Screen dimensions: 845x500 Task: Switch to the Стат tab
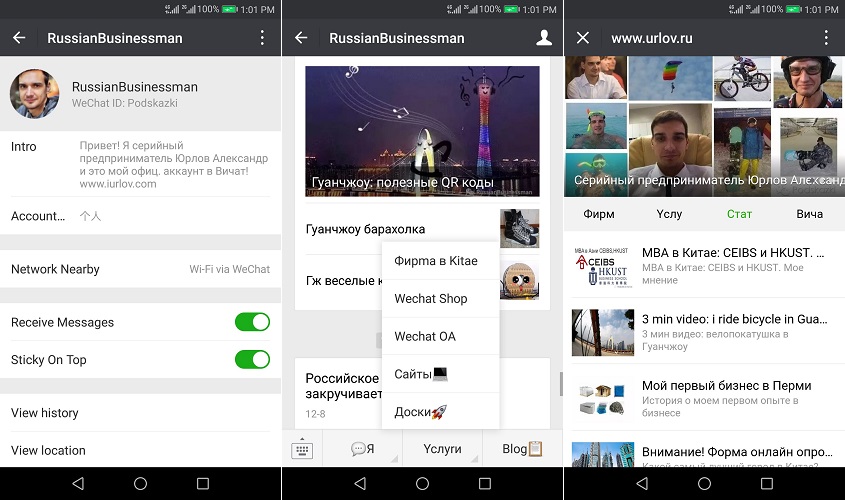tap(739, 214)
